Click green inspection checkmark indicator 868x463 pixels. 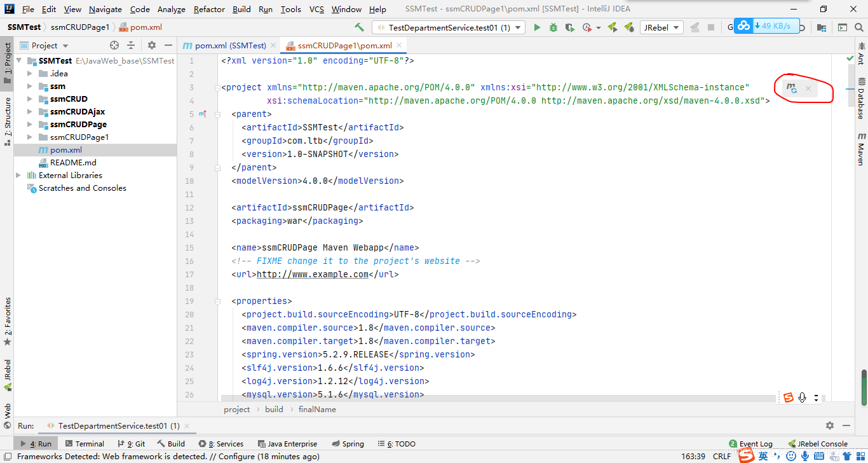point(850,59)
